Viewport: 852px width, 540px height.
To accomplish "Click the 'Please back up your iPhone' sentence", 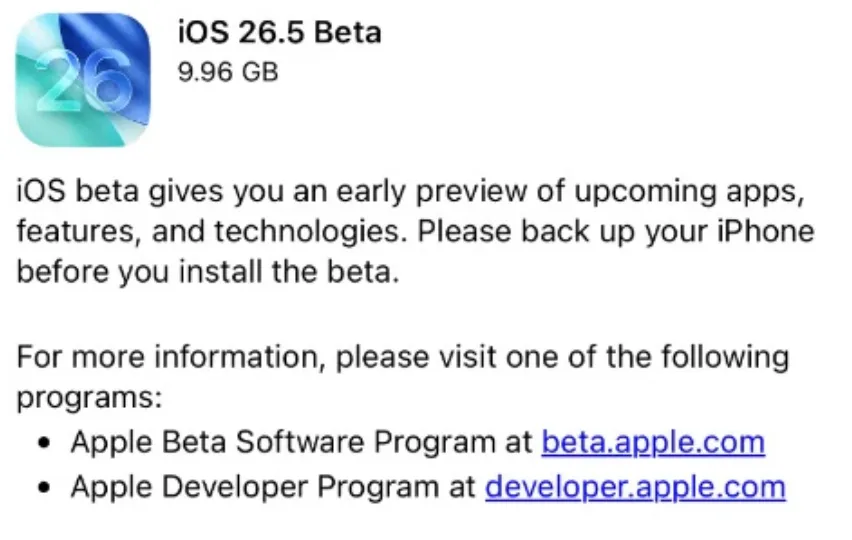I will 615,231.
